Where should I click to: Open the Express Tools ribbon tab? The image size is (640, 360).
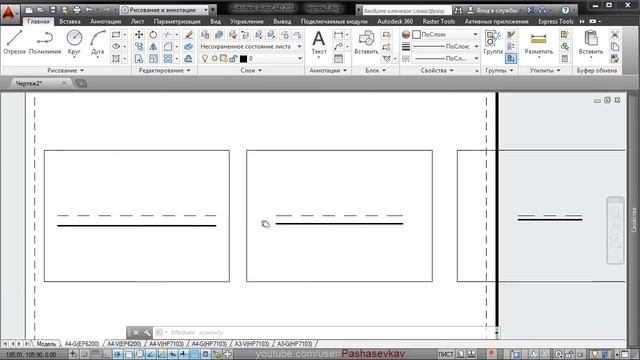point(556,21)
